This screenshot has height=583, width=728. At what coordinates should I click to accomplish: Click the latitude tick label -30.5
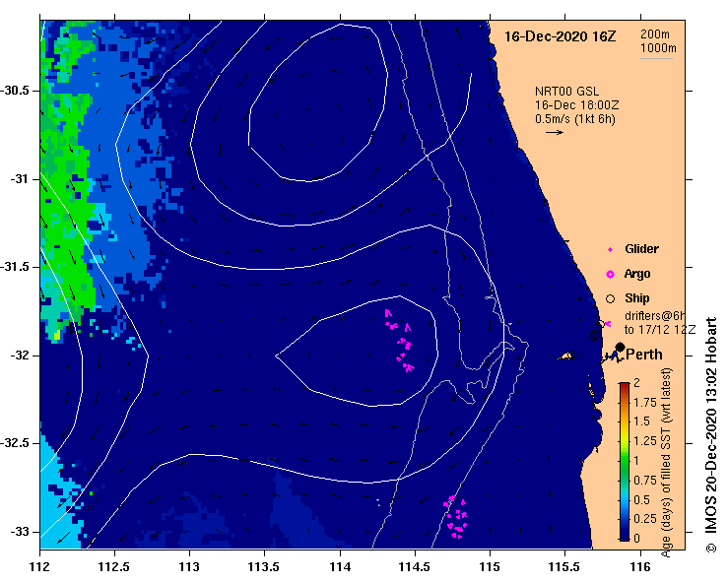click(15, 91)
